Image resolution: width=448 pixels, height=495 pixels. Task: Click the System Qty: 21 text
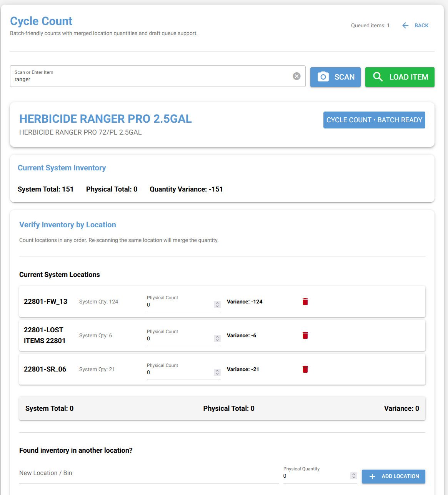97,369
